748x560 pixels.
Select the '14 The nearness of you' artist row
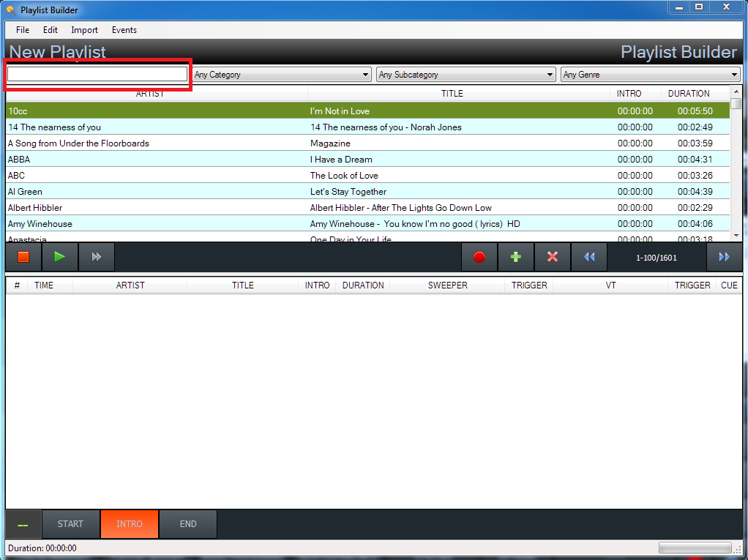(x=368, y=127)
